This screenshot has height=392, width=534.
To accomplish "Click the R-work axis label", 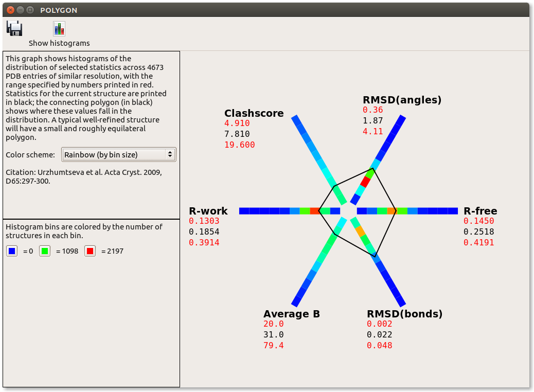I will [208, 211].
